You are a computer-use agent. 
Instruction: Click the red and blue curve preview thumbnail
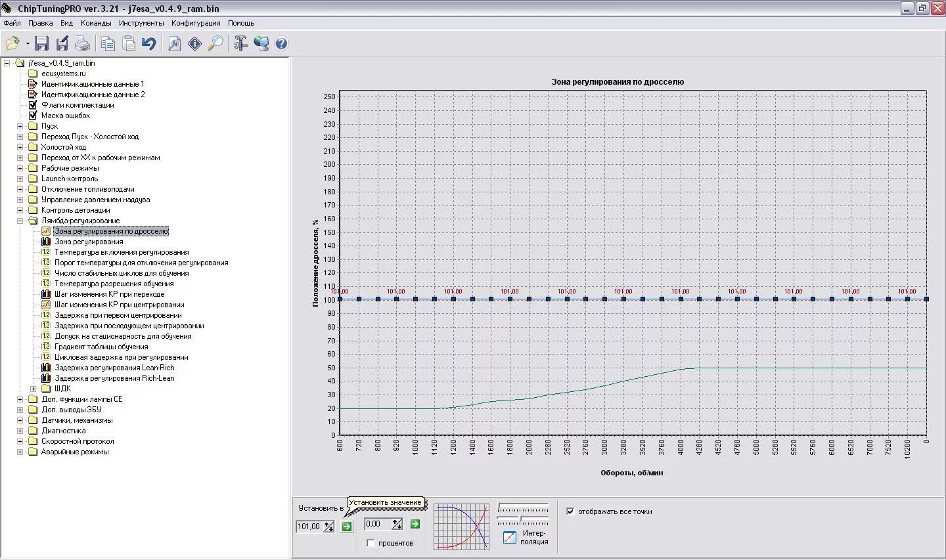click(462, 527)
